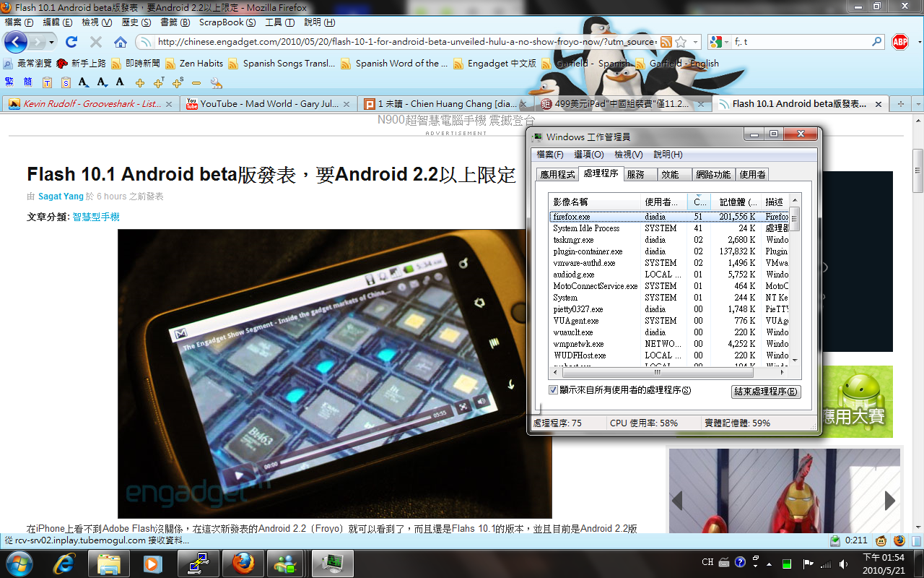Open the search engine selector dropdown
924x578 pixels.
point(726,42)
